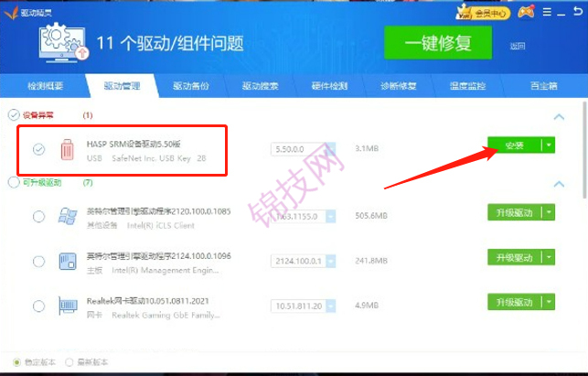
Task: Click the 驱动精灵 logo icon
Action: (11, 13)
